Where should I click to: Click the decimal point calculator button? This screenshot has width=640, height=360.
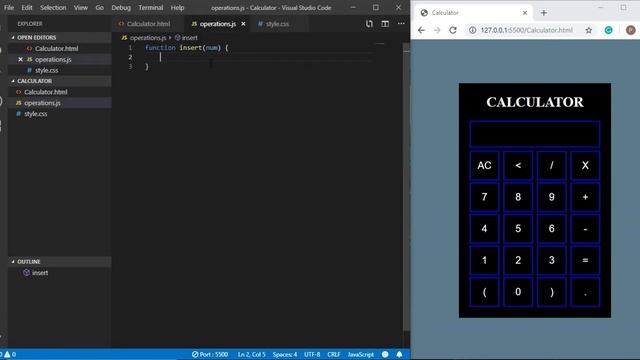pos(585,292)
